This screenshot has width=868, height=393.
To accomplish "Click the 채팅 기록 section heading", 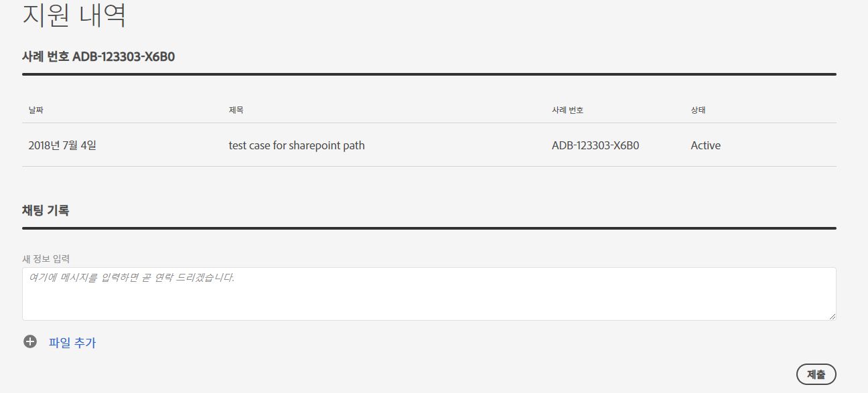I will coord(46,210).
